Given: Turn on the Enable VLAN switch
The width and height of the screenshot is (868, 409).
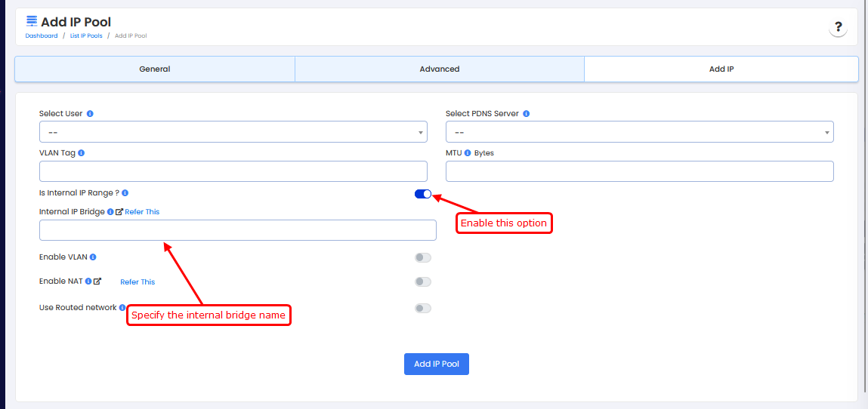Looking at the screenshot, I should tap(422, 258).
